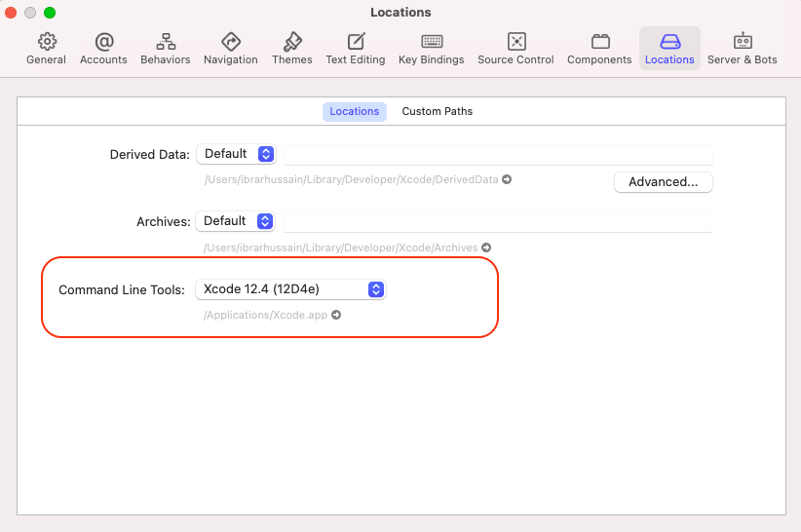Switch to the Locations sub-tab
Image resolution: width=801 pixels, height=532 pixels.
click(x=355, y=111)
